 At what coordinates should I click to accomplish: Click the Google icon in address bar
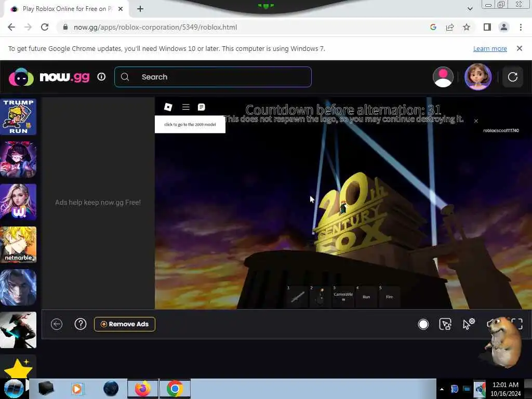click(433, 27)
